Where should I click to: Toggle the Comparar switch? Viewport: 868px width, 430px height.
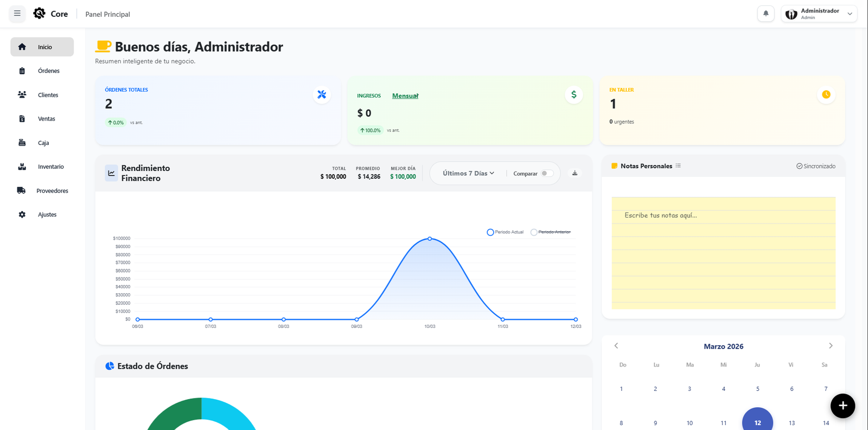click(x=547, y=173)
